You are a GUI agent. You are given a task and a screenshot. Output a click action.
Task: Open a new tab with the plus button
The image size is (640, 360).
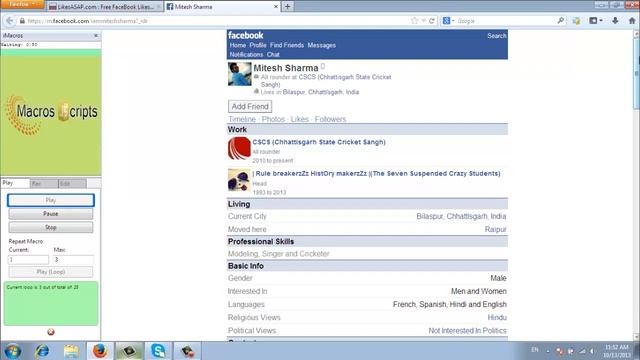point(287,7)
